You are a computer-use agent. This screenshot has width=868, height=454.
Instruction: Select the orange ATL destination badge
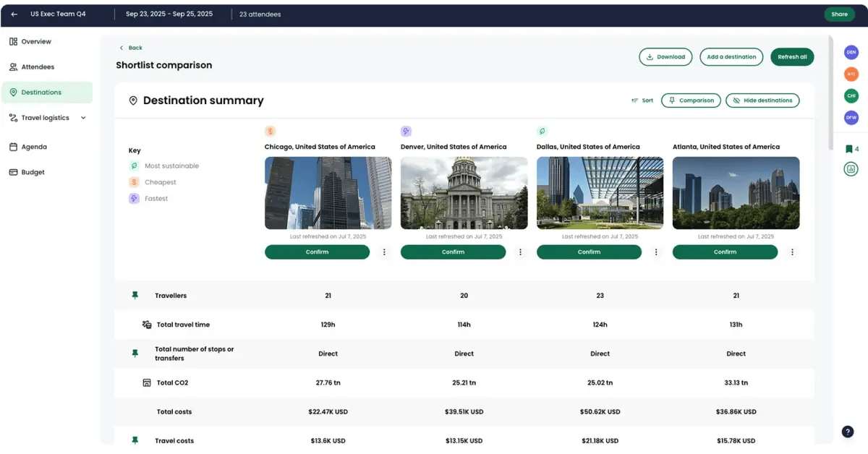coord(851,74)
